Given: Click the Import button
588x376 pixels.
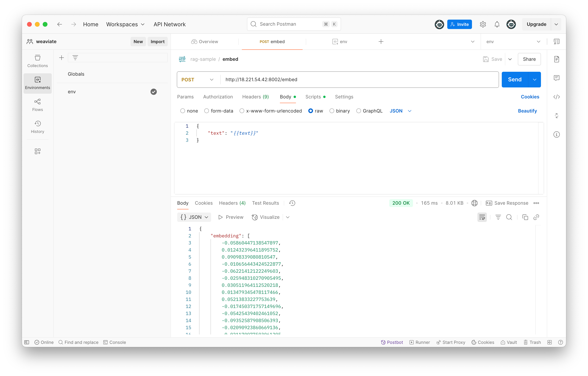Looking at the screenshot, I should [158, 42].
